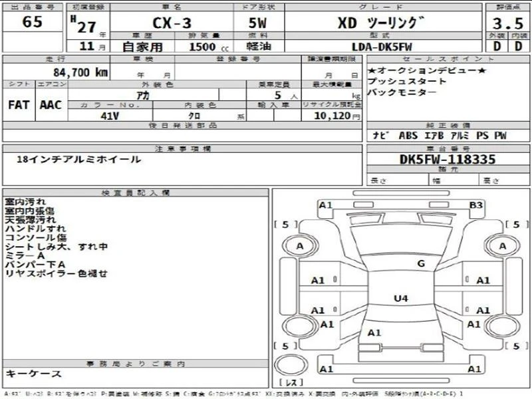Click the auction grade 3.5 score
Viewport: 532px width, 399px height.
507,23
